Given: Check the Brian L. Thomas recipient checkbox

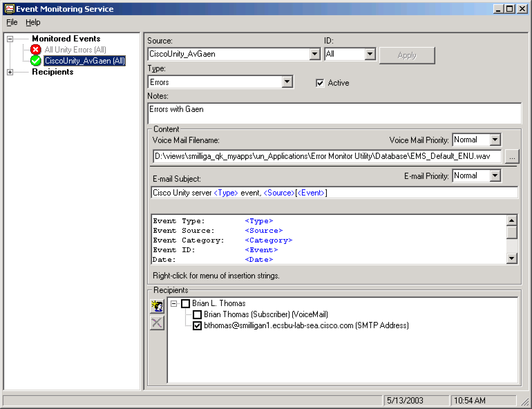Looking at the screenshot, I should tap(185, 303).
